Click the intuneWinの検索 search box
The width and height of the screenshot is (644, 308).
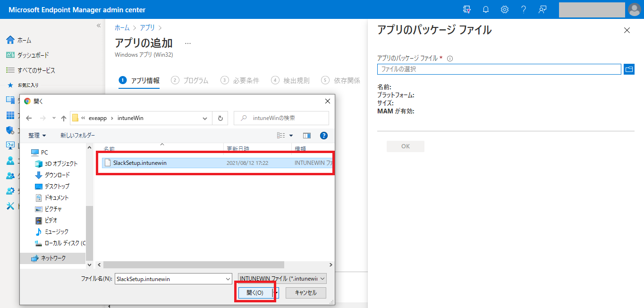tap(281, 118)
